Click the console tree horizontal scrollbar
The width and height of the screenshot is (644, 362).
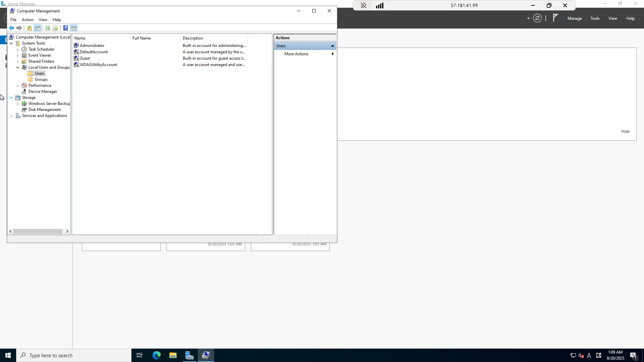point(38,232)
